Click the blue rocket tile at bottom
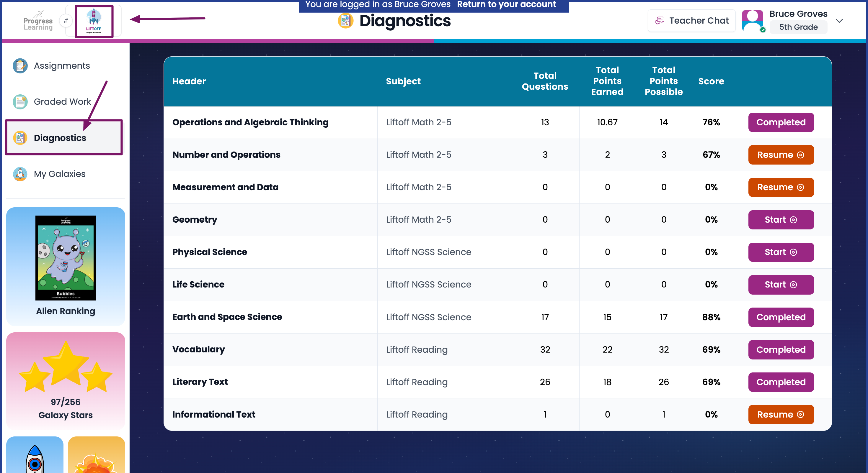Viewport: 868px width, 473px height. (35, 454)
